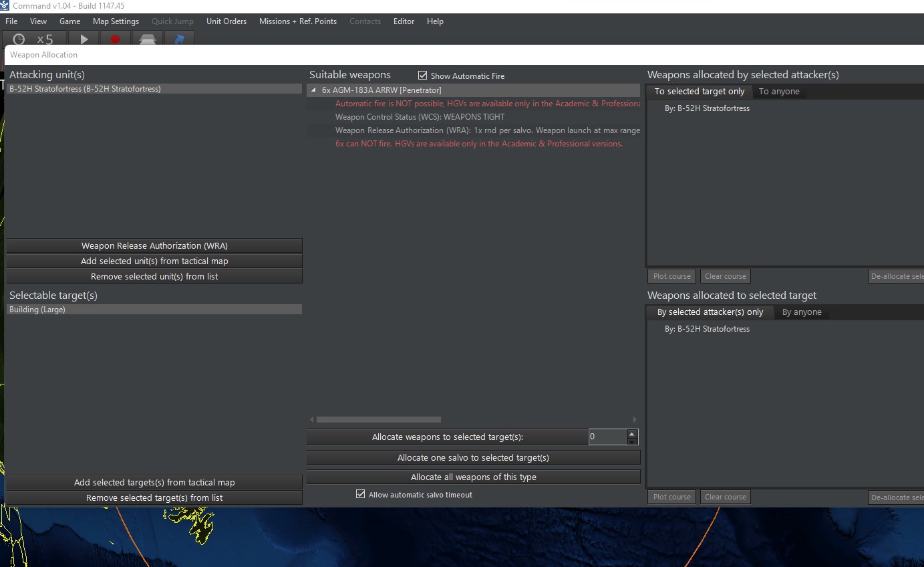Viewport: 924px width, 567px height.
Task: Start the simulation with the Play icon
Action: (83, 39)
